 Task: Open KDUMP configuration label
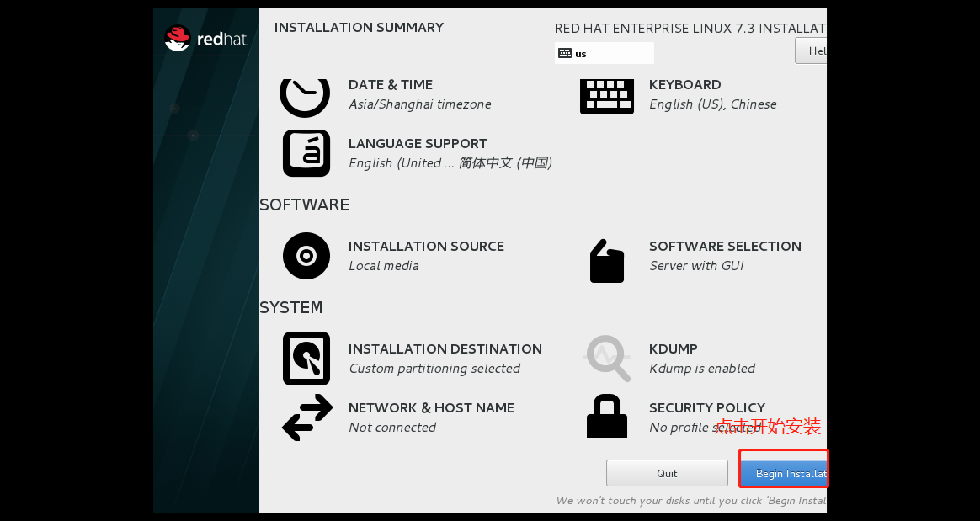tap(674, 348)
